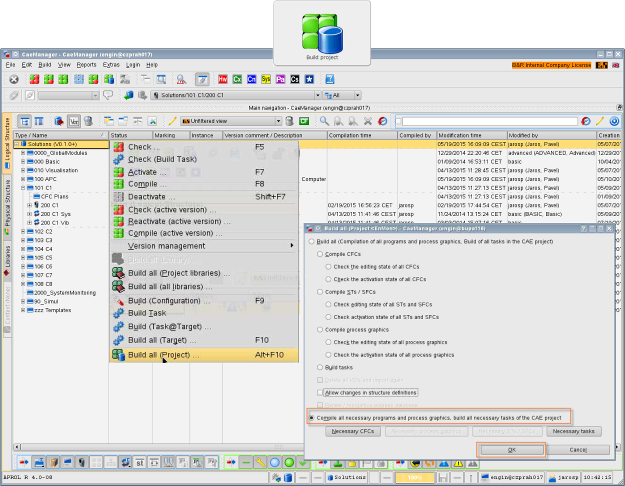The height and width of the screenshot is (486, 625).
Task: Click the green circle icon in bottom toolbar
Action: pyautogui.click(x=289, y=462)
